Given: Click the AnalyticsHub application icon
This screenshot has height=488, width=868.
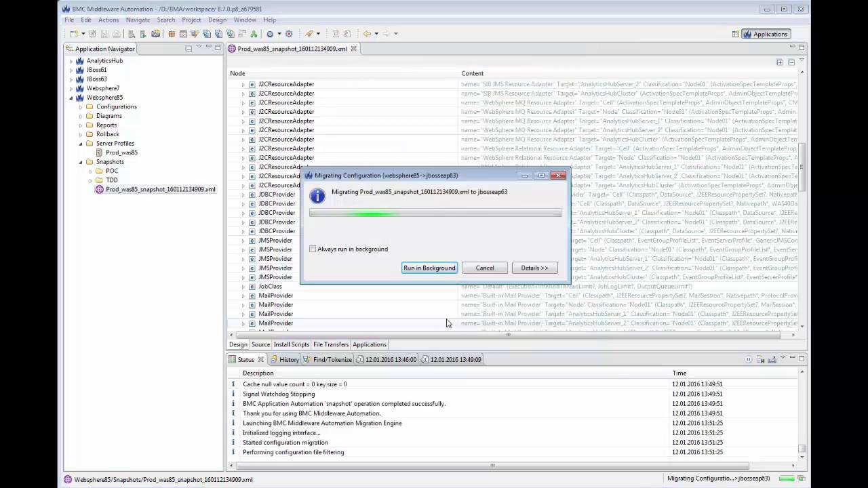Looking at the screenshot, I should (x=79, y=61).
